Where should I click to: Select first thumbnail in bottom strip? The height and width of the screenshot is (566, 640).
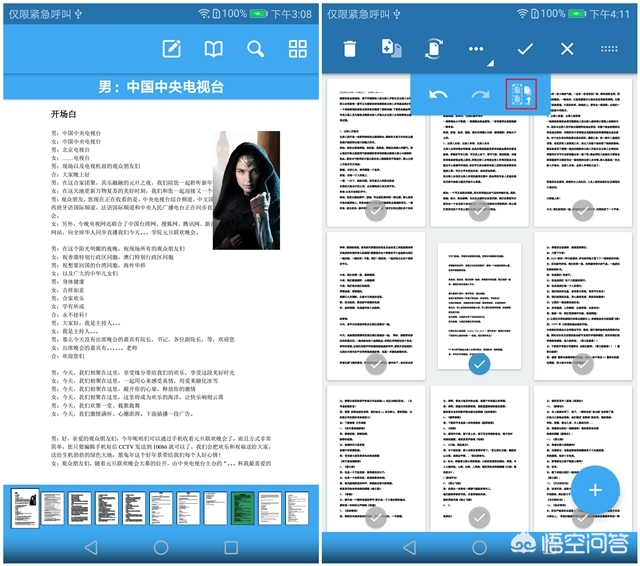click(25, 508)
